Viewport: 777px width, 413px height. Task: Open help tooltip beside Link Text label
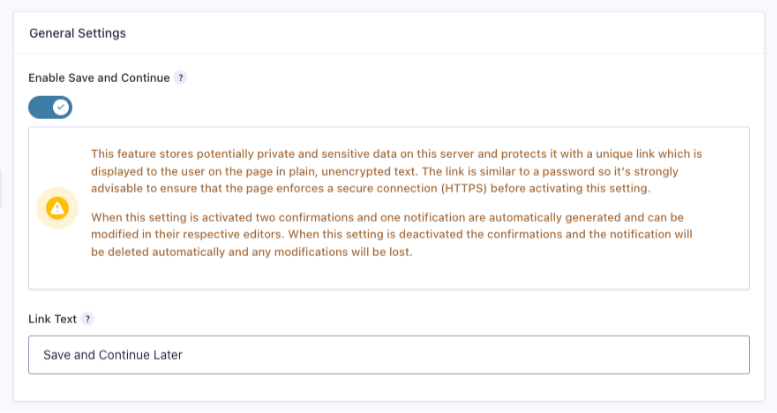tap(87, 319)
